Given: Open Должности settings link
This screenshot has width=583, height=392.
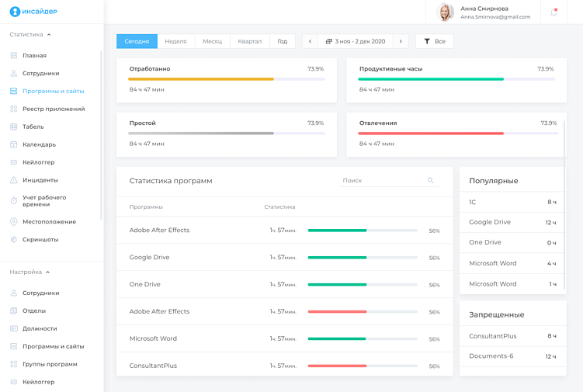Looking at the screenshot, I should 40,329.
